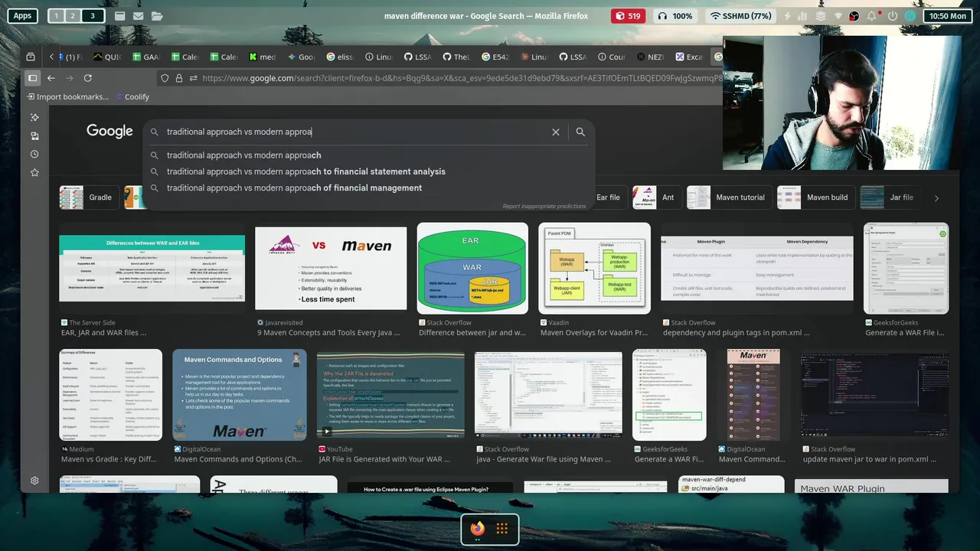Screen dimensions: 980x551
Task: Open the Vaadin Maven Overlays result image
Action: (x=594, y=268)
